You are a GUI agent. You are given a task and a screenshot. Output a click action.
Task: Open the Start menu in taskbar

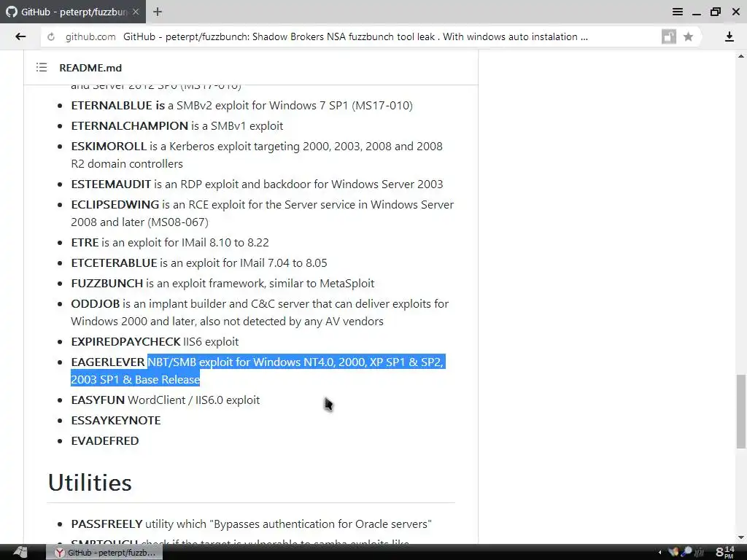pyautogui.click(x=20, y=553)
